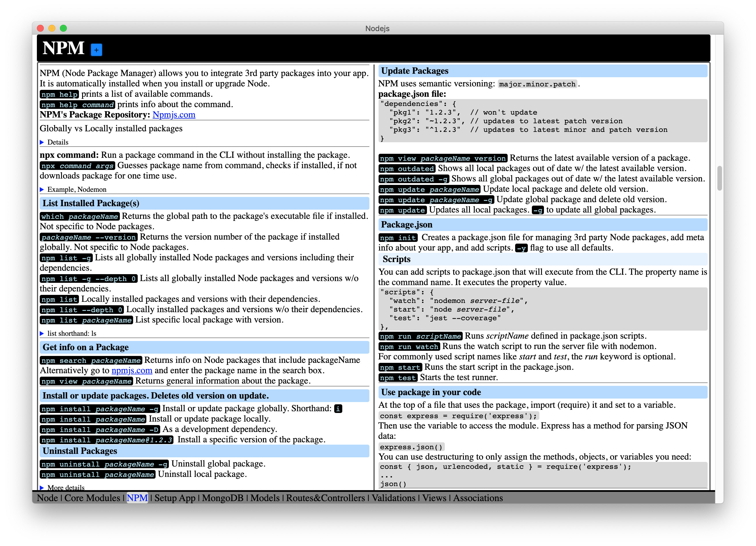Open the Npmjs.com repository link
The height and width of the screenshot is (546, 756).
pos(174,115)
